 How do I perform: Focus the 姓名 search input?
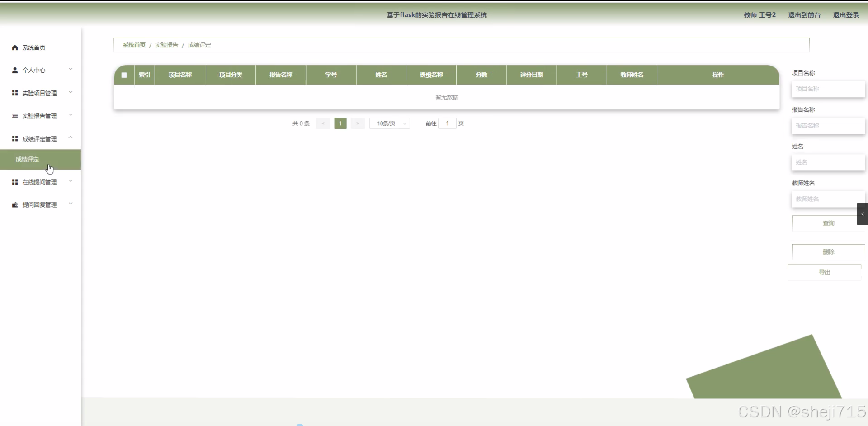[828, 162]
